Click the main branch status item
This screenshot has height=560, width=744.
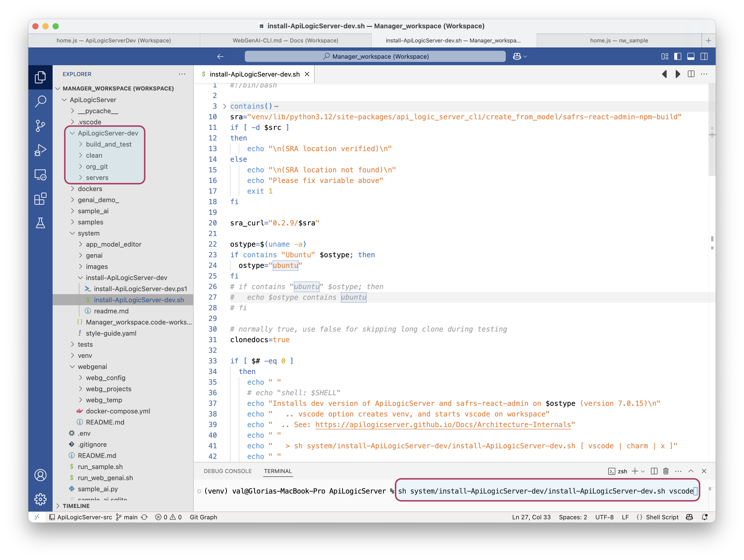click(127, 517)
